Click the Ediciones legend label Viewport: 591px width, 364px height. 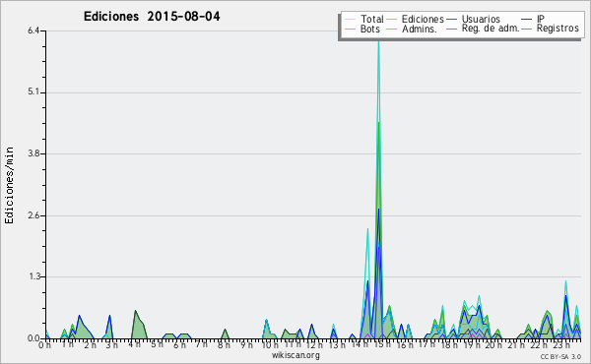(x=423, y=19)
